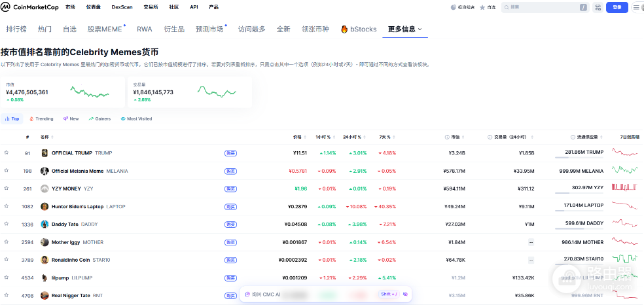Focus the 搜索 search field
This screenshot has height=305, width=644.
[545, 7]
